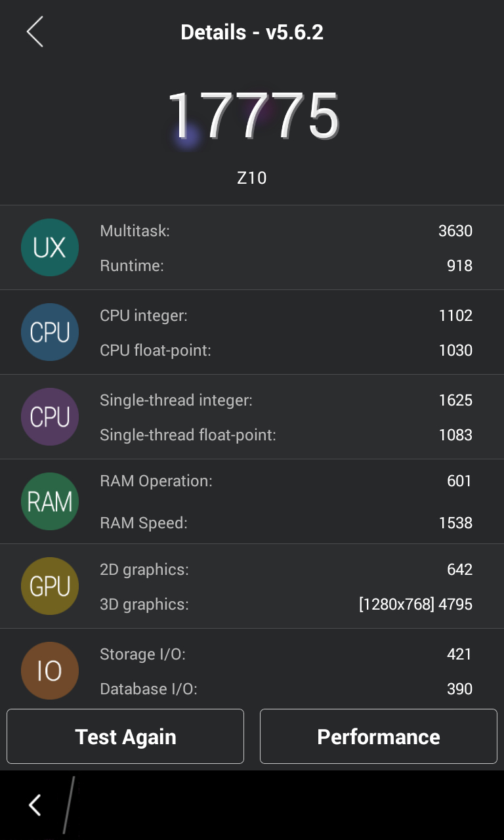Tap the back arrow beside Details title
504x840 pixels.
coord(35,31)
